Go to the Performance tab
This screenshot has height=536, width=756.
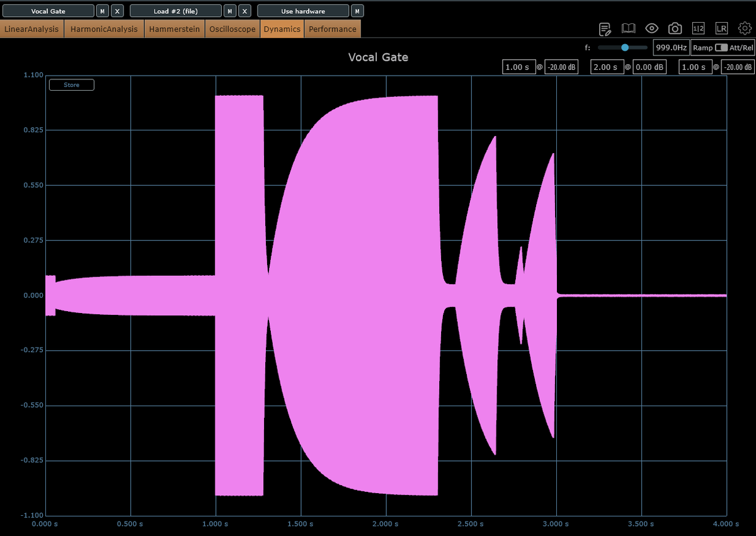click(333, 29)
